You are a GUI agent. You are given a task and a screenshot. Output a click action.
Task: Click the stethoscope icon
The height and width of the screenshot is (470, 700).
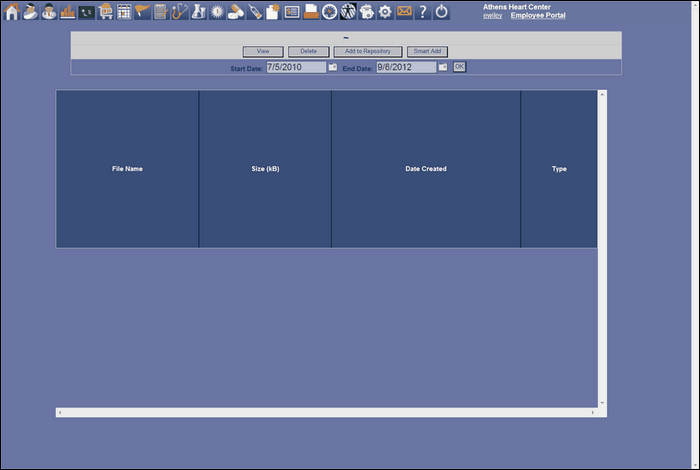point(180,12)
